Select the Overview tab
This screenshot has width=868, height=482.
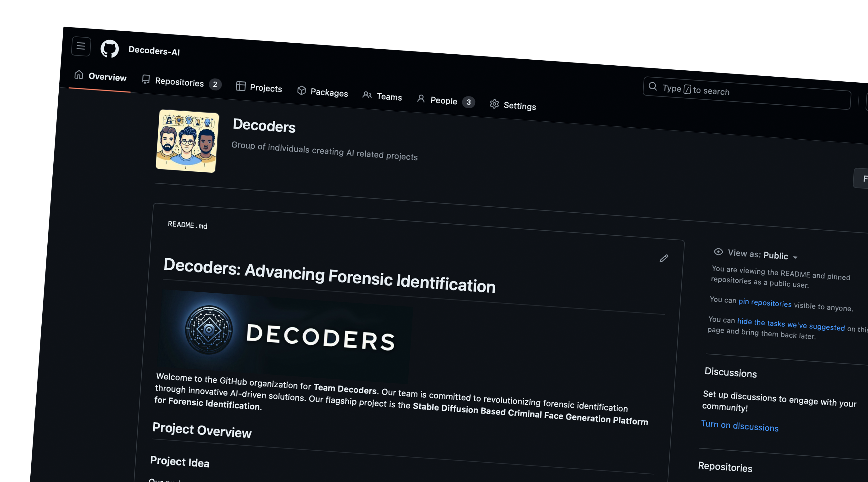[100, 76]
